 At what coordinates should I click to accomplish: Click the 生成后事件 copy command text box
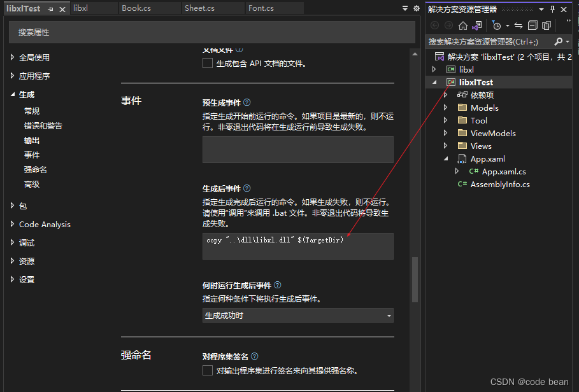click(297, 246)
